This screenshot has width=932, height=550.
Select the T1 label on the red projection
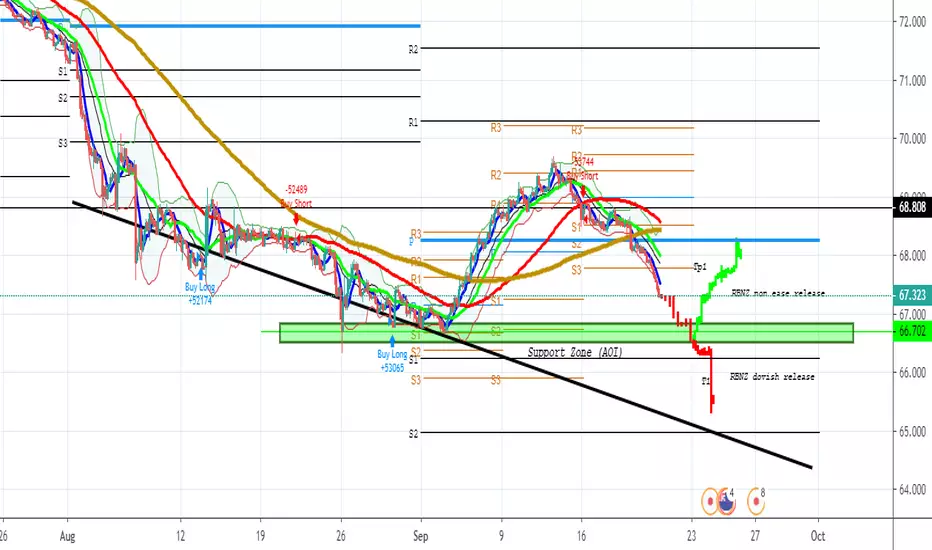(706, 381)
